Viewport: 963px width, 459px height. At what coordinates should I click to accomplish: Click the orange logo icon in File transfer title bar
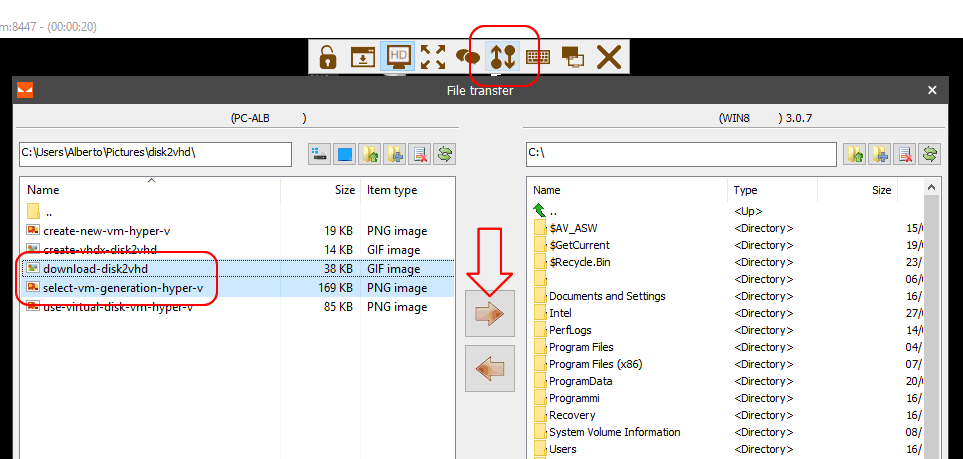25,90
